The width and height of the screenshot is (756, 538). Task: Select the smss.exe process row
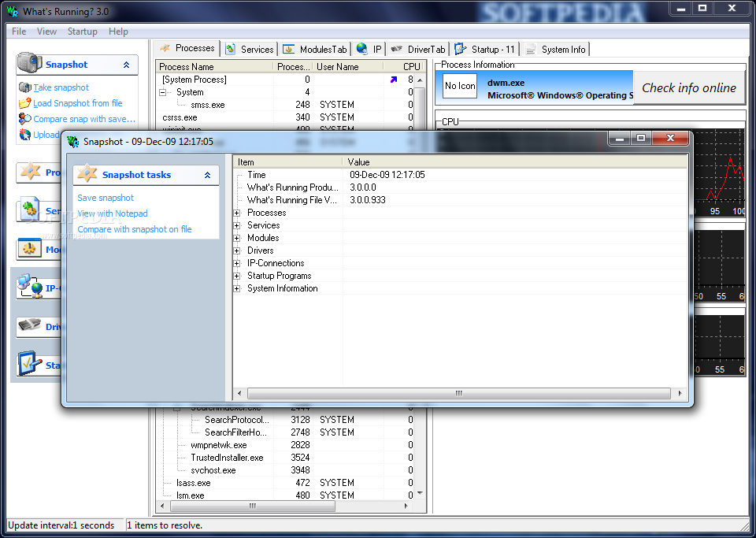coord(286,105)
